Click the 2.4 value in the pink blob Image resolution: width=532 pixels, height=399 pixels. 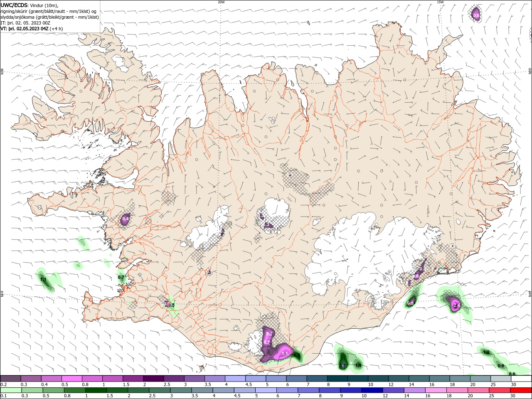(456, 306)
